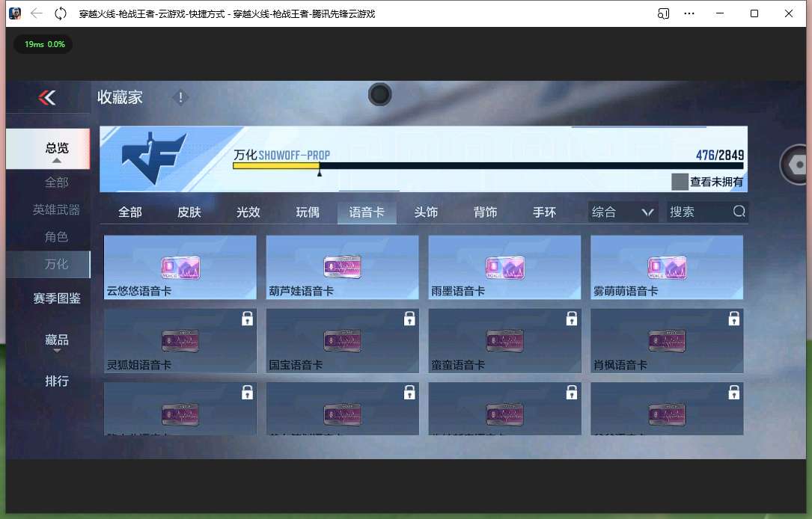Open the 蛮蛮语音卡 locked card
The height and width of the screenshot is (519, 812).
tap(504, 341)
